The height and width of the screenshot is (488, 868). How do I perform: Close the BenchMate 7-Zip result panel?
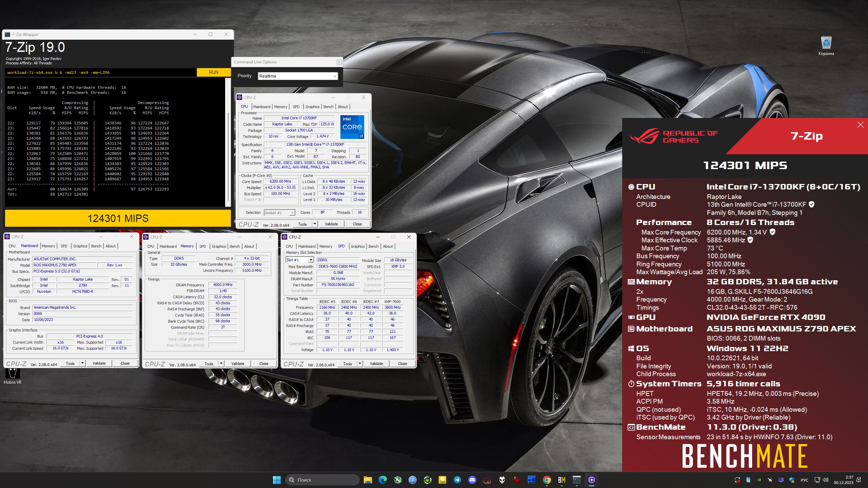click(860, 125)
